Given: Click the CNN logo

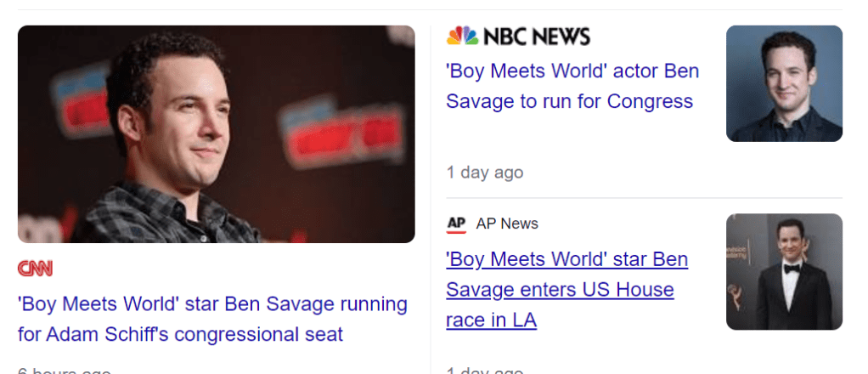Looking at the screenshot, I should [35, 269].
